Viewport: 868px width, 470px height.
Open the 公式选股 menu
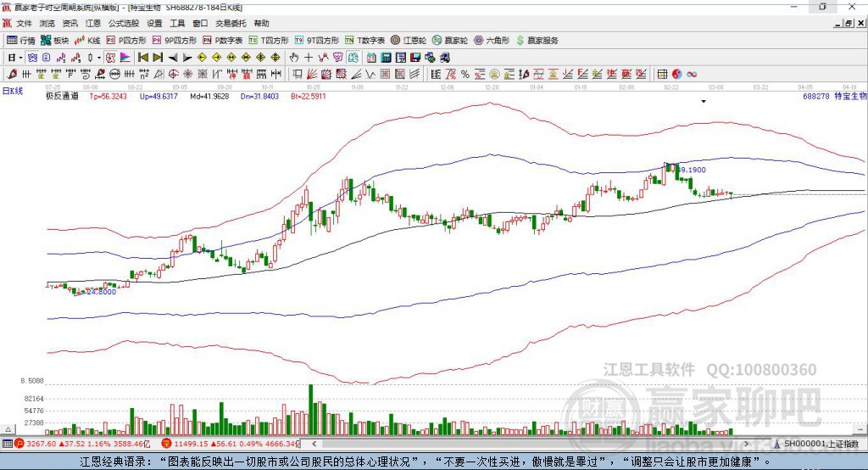124,23
